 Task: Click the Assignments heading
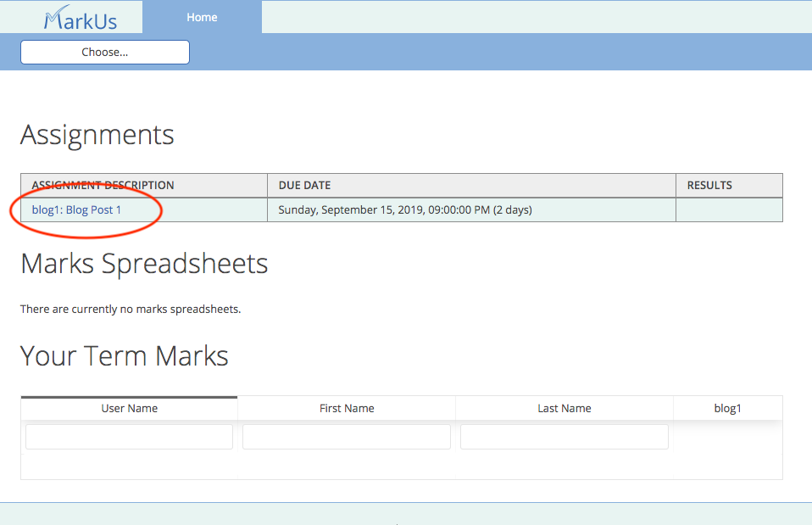click(97, 135)
